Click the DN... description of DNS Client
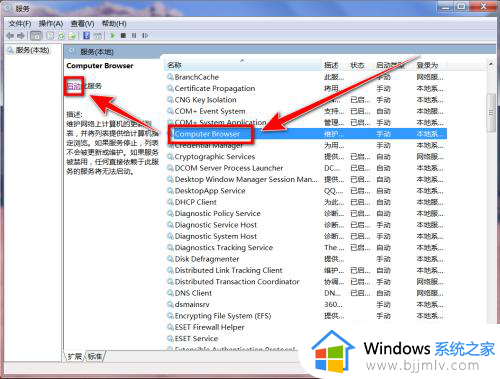This screenshot has width=500, height=379. pyautogui.click(x=332, y=293)
